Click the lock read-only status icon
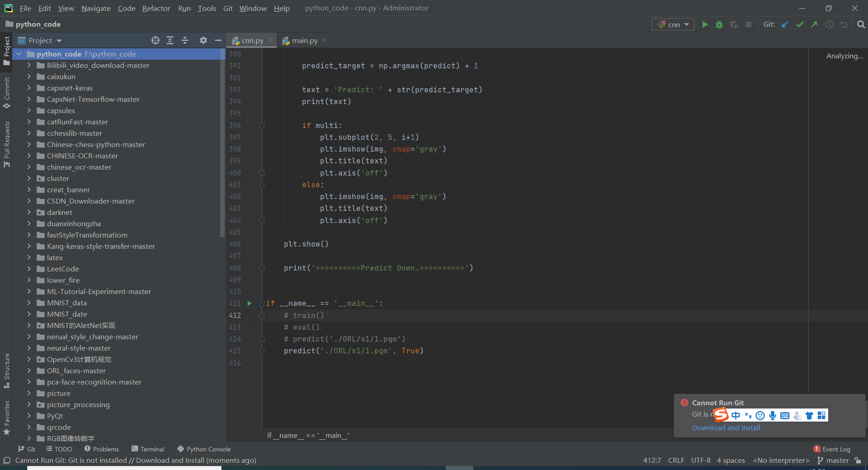The image size is (868, 470). coord(858,460)
